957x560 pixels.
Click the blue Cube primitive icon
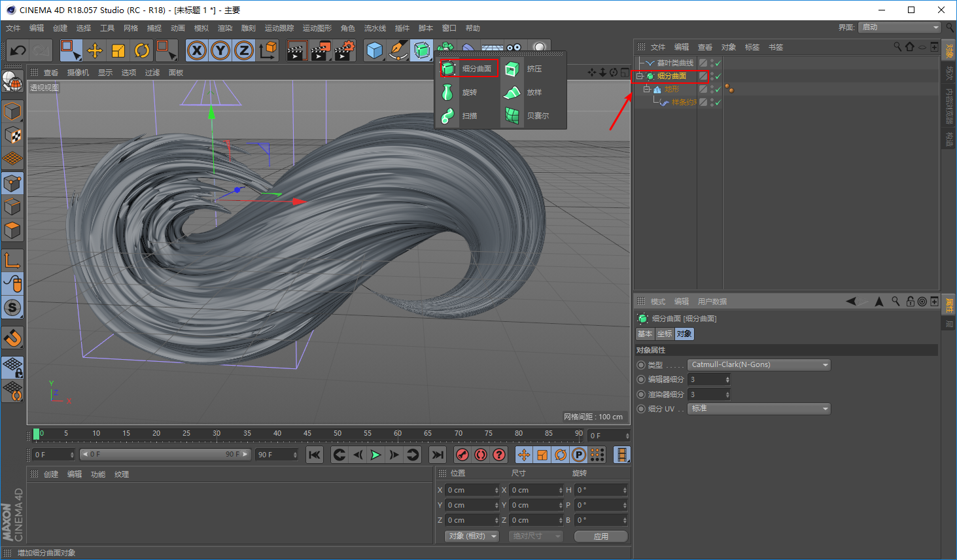374,50
